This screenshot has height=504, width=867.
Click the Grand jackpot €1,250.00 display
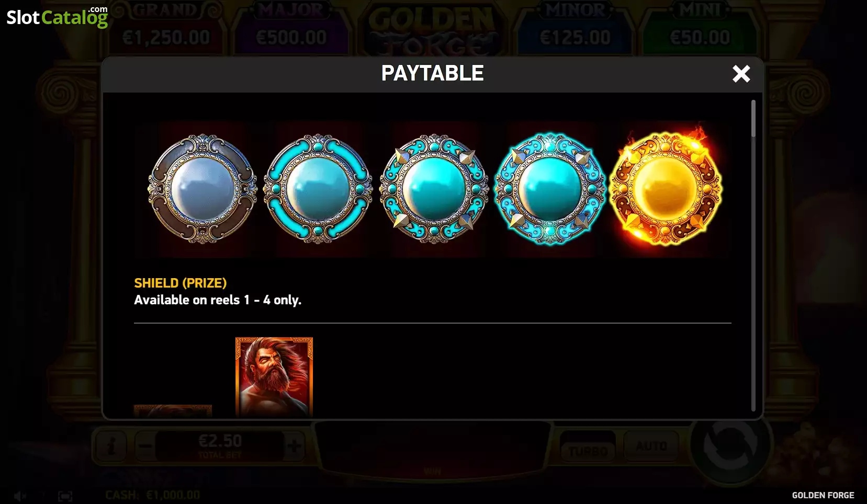166,29
